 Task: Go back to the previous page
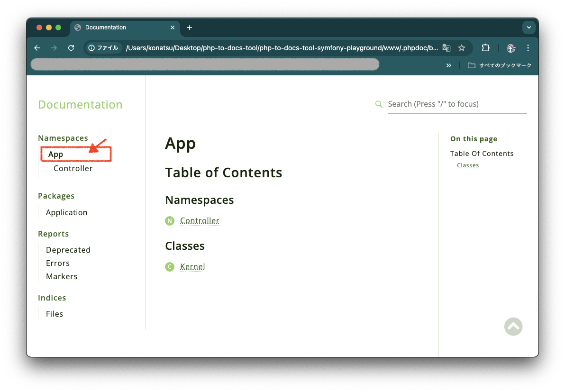[x=37, y=48]
